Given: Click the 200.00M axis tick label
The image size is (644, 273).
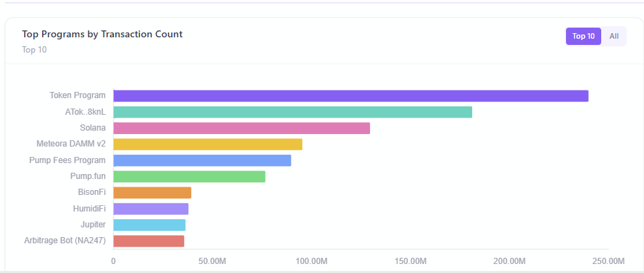Looking at the screenshot, I should click(509, 261).
